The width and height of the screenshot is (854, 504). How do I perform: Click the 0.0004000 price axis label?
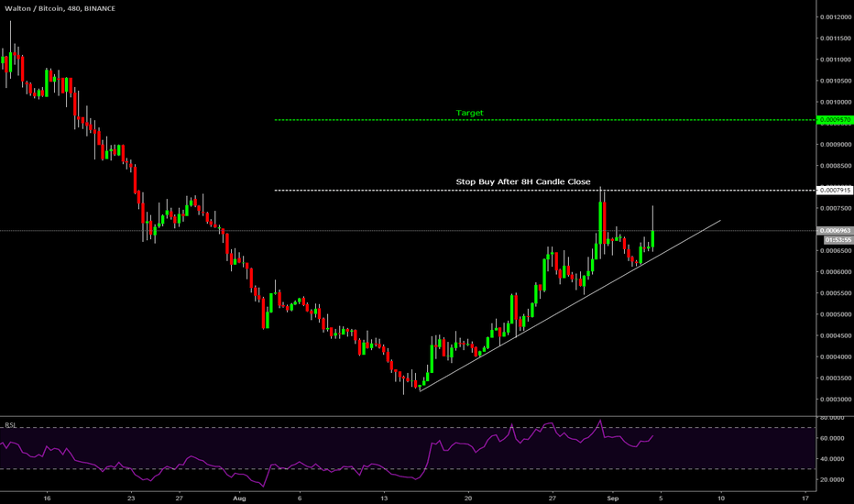click(x=836, y=356)
